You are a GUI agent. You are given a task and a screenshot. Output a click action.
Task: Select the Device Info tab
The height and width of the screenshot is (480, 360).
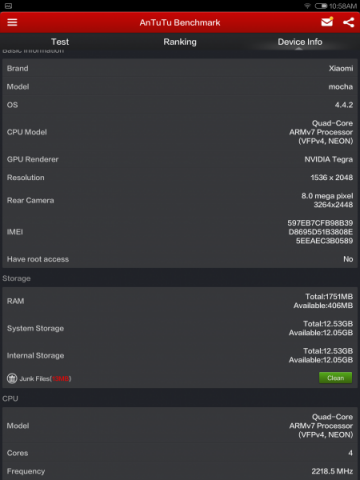300,42
